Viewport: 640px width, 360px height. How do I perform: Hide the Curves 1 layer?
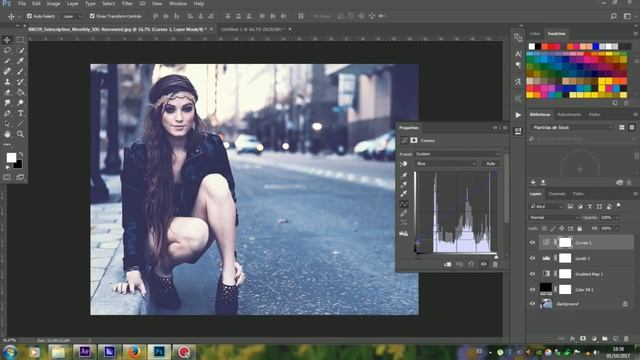(x=532, y=242)
